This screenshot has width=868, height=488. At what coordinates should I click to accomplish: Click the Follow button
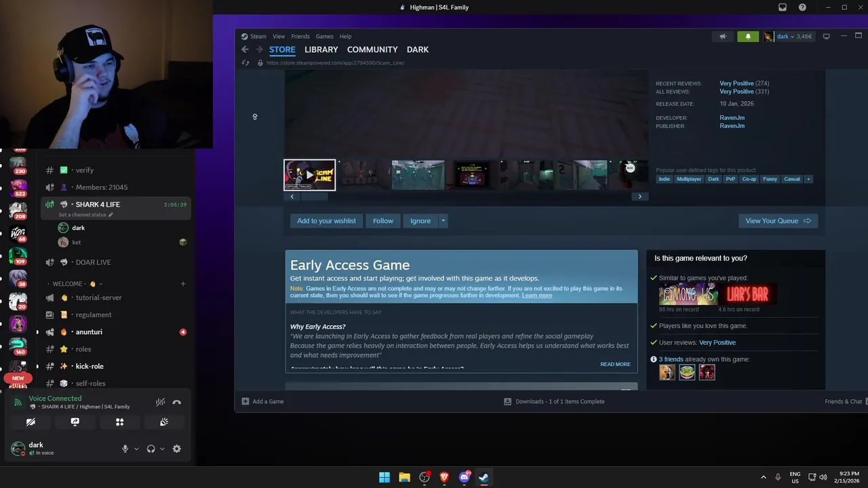coord(383,221)
